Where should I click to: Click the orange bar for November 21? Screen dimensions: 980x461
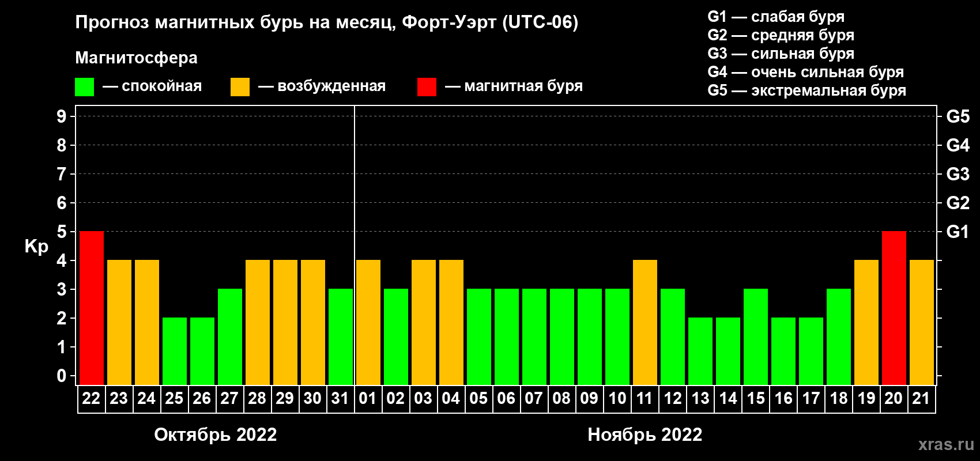(922, 323)
